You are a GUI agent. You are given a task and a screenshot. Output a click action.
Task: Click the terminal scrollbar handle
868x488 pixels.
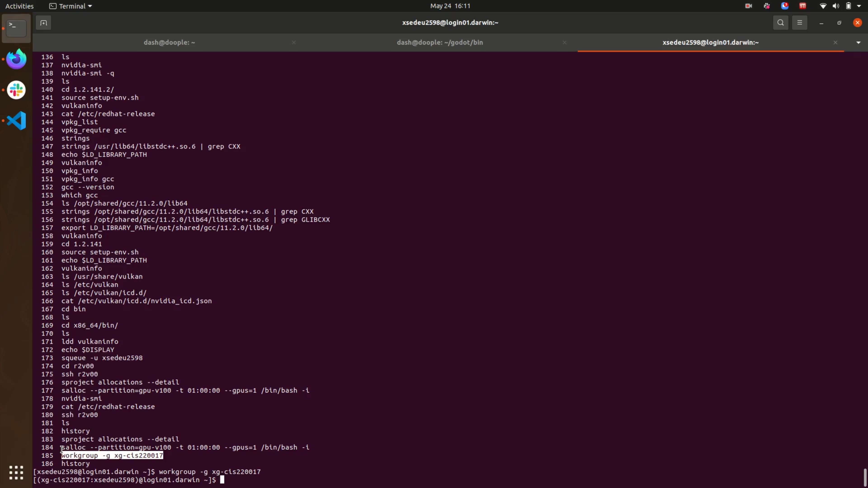pos(865,477)
